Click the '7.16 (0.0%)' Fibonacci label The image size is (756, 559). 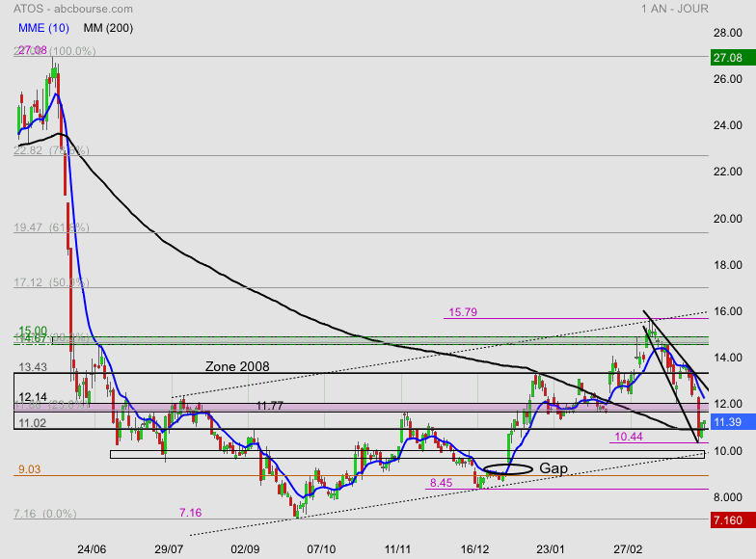point(44,514)
